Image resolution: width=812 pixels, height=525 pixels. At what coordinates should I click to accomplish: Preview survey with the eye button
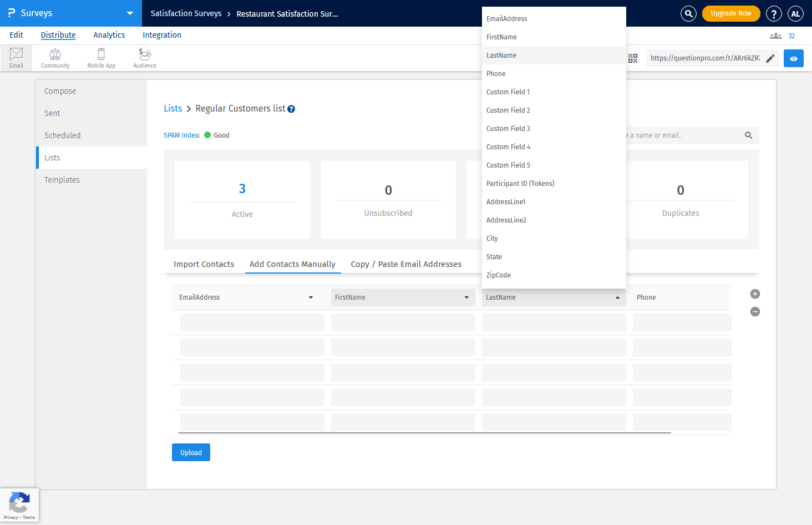(793, 58)
